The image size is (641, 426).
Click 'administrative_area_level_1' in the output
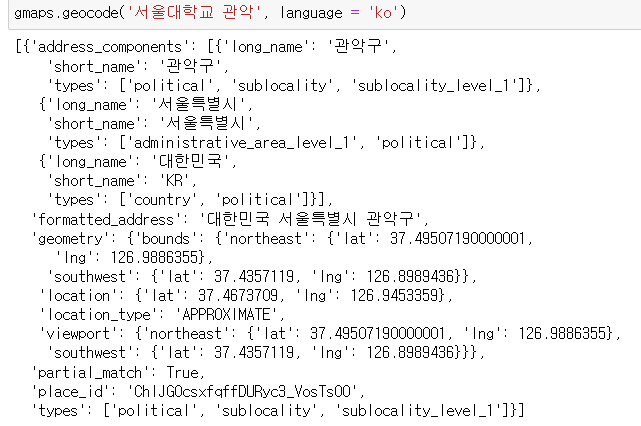242,143
